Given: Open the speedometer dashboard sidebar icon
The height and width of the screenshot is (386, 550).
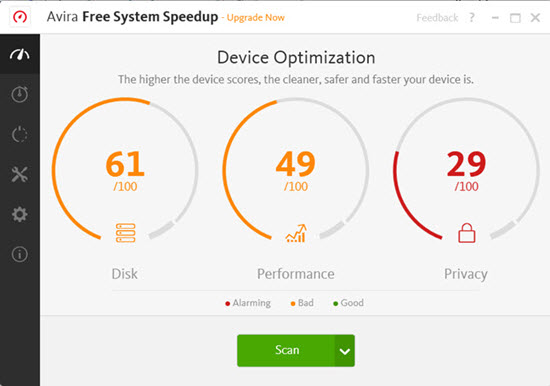Looking at the screenshot, I should [x=20, y=54].
